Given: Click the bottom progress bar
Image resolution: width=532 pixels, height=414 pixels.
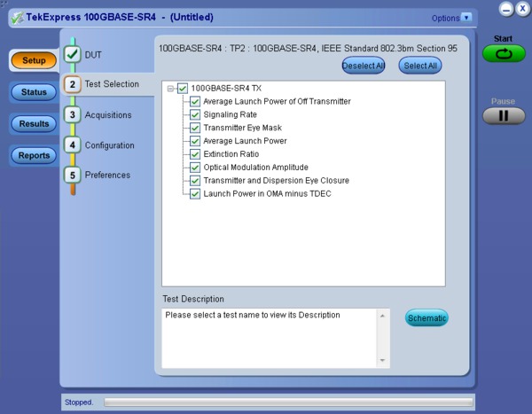Looking at the screenshot, I should [x=288, y=402].
